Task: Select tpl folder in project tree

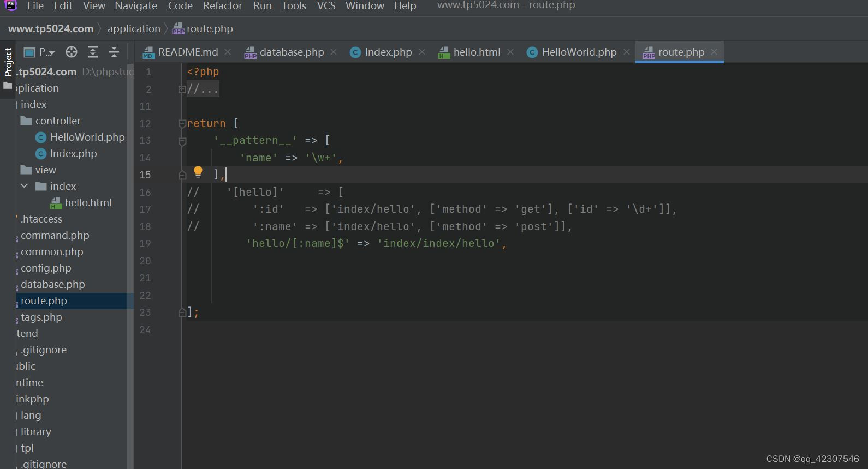Action: point(27,448)
